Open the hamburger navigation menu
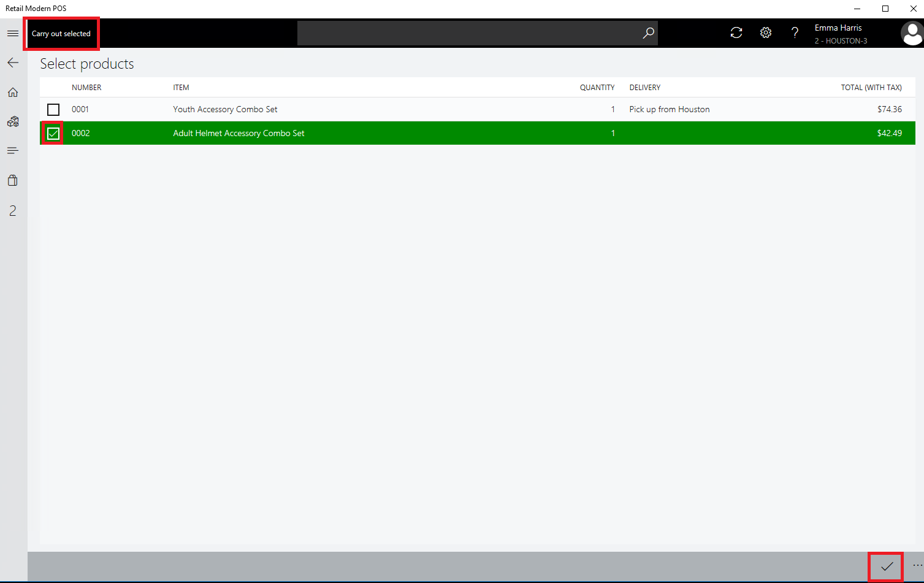This screenshot has height=583, width=924. 13,33
